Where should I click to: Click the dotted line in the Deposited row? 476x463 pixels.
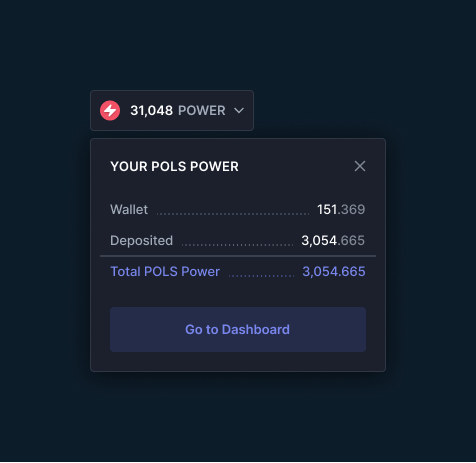pos(237,245)
